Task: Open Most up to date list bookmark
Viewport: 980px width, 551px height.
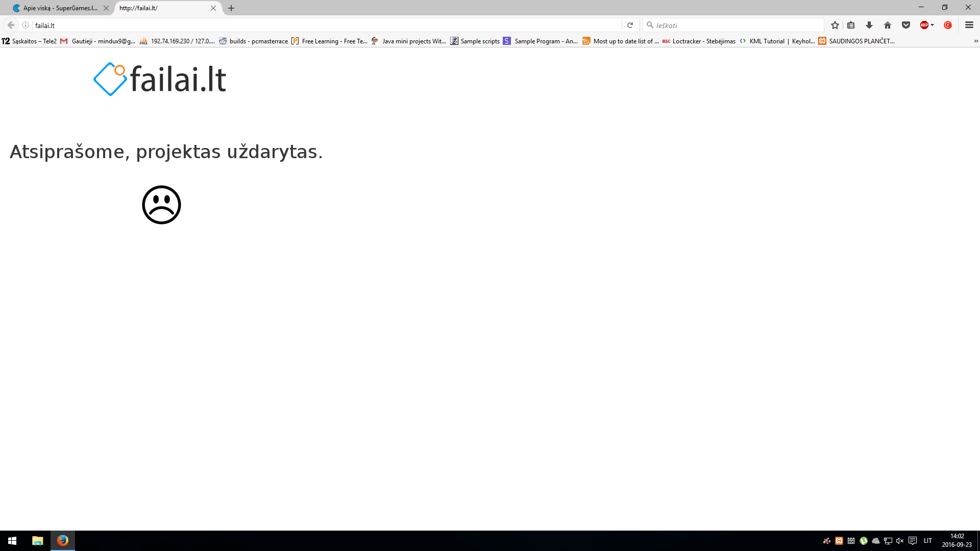Action: coord(621,41)
